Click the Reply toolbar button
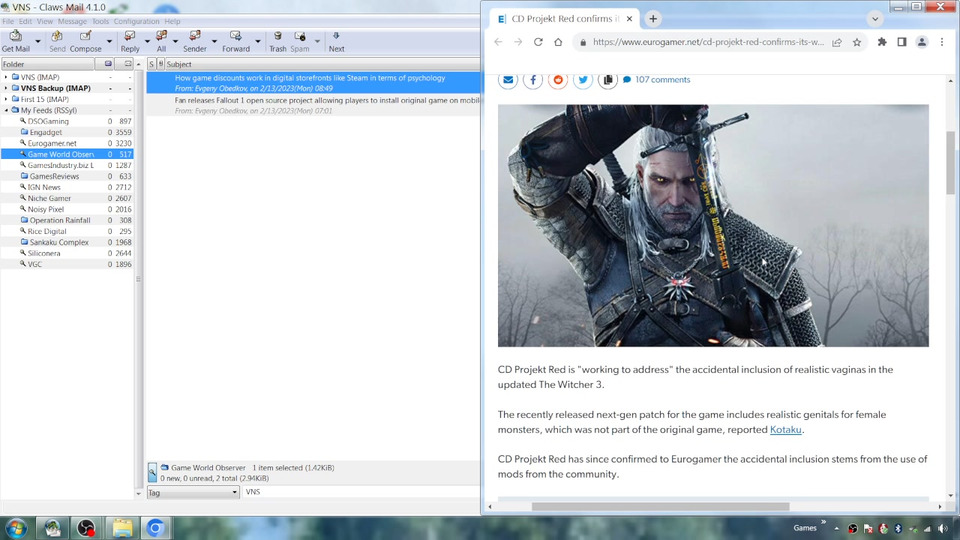 pos(130,41)
